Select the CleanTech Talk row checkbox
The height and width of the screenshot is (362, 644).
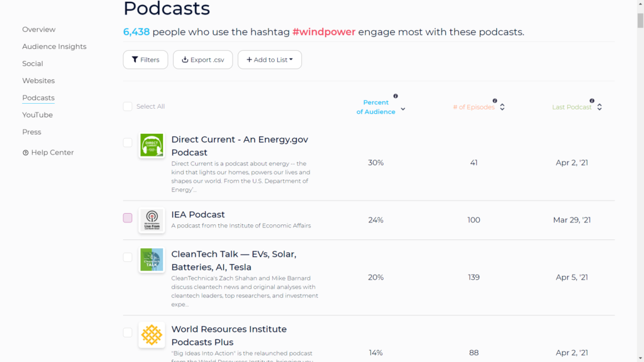tap(128, 257)
